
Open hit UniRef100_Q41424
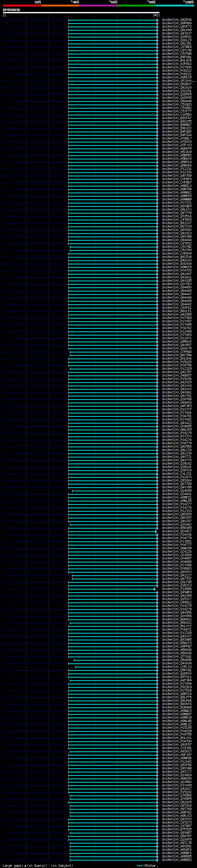[x=176, y=88]
